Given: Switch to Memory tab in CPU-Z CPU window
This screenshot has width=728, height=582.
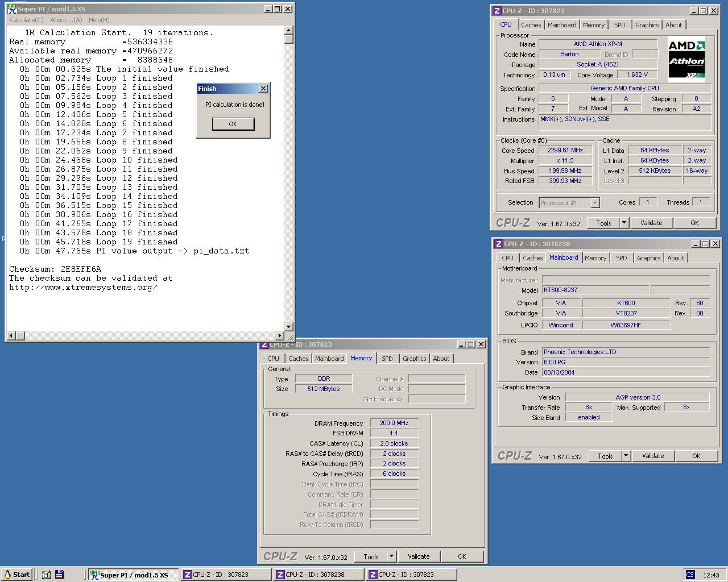Looking at the screenshot, I should tap(594, 25).
